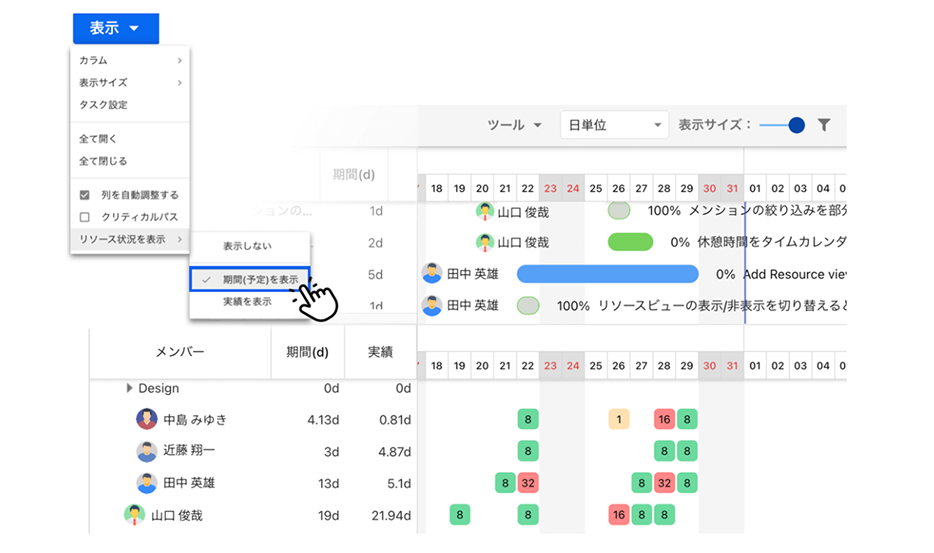
Task: Click 田中 英雄's avatar in the resource list
Action: coord(147,483)
